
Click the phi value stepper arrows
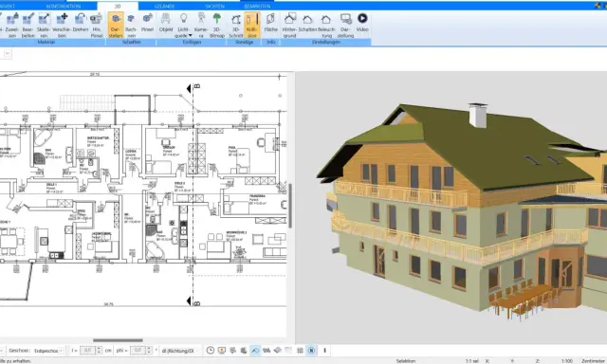tap(149, 351)
